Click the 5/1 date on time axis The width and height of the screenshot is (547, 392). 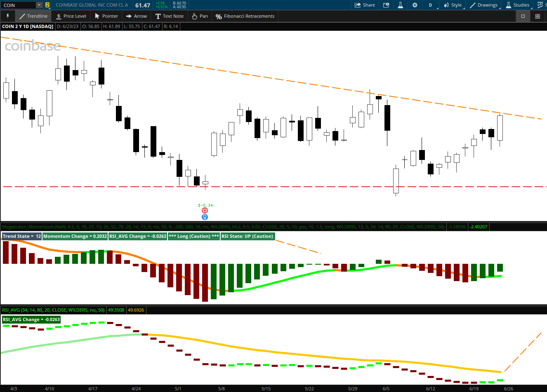point(178,389)
